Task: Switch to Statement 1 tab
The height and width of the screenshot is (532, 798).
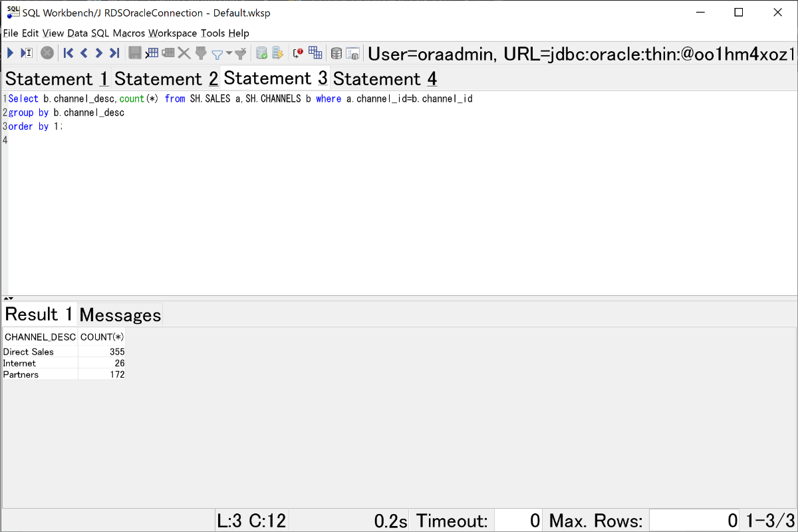Action: click(57, 78)
